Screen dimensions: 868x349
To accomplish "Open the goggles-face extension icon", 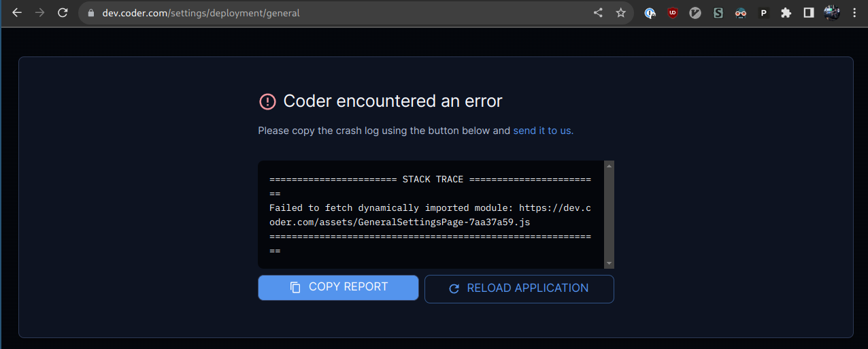I will pyautogui.click(x=741, y=12).
